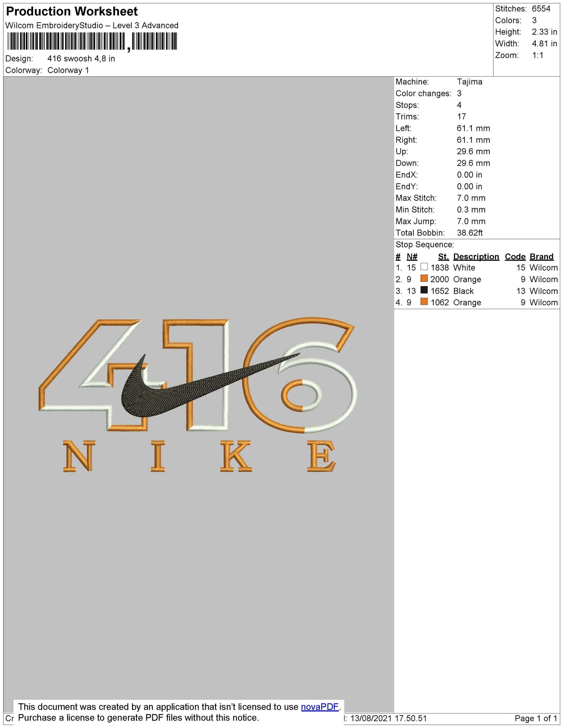Click height value '2.33 in'
The width and height of the screenshot is (563, 728).
coord(544,32)
